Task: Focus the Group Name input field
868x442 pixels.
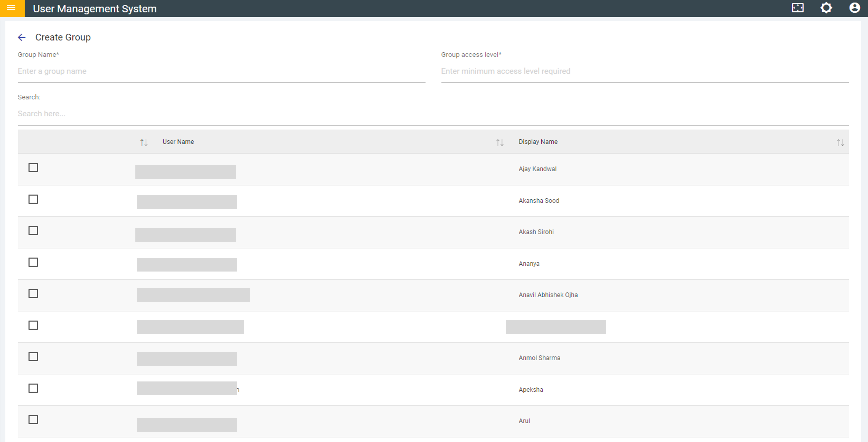Action: point(221,71)
